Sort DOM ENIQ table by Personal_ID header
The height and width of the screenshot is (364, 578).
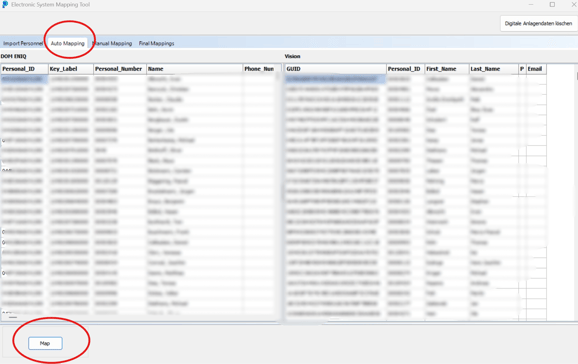click(x=24, y=69)
